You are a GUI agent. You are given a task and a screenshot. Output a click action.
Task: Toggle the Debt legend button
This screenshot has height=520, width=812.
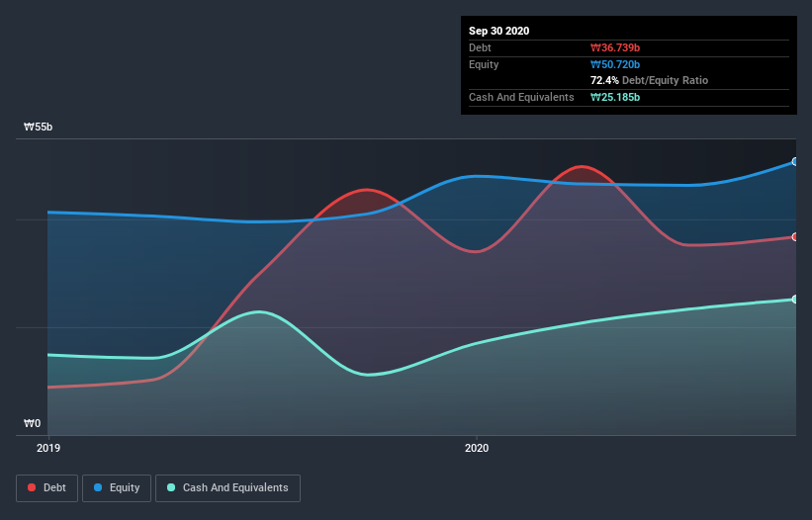pyautogui.click(x=47, y=488)
